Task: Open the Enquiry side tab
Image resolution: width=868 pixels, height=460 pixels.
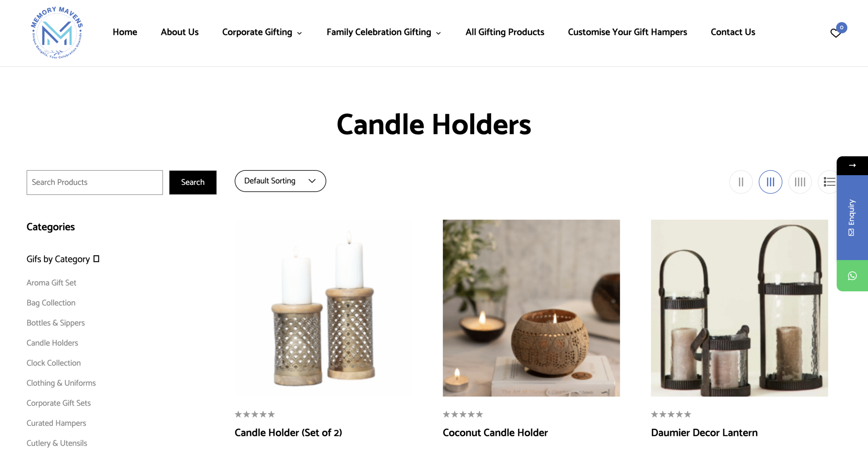Action: point(852,217)
